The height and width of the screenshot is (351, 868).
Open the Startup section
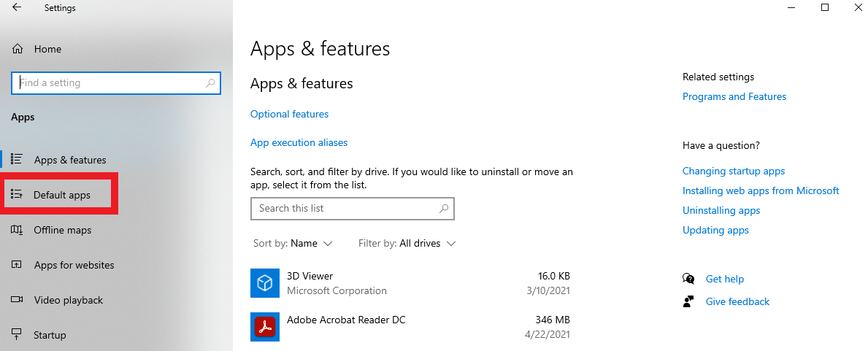[x=50, y=335]
